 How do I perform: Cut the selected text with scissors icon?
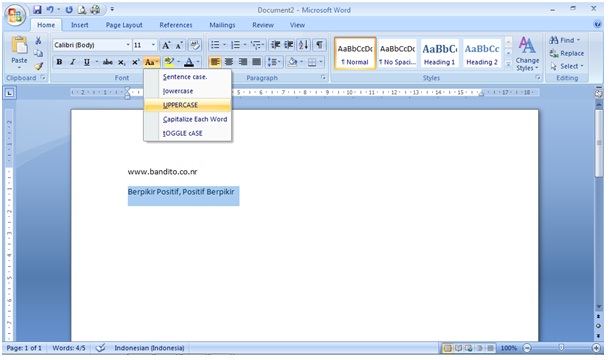(38, 40)
